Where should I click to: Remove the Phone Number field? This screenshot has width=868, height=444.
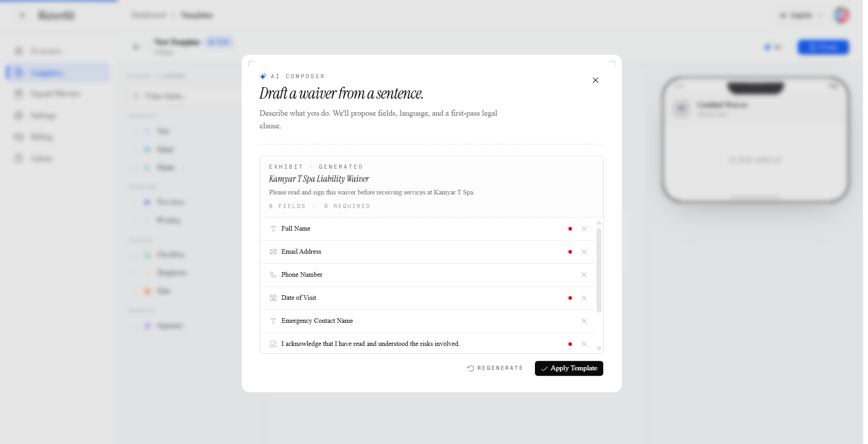[x=584, y=275]
